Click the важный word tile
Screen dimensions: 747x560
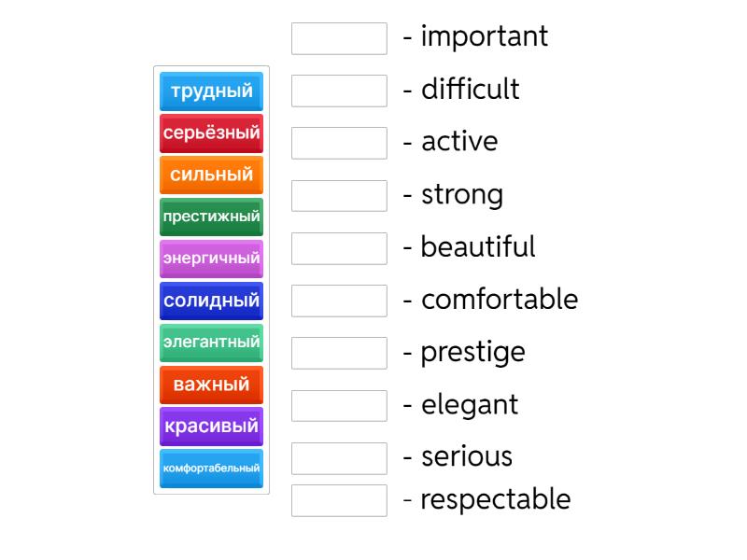pos(211,385)
